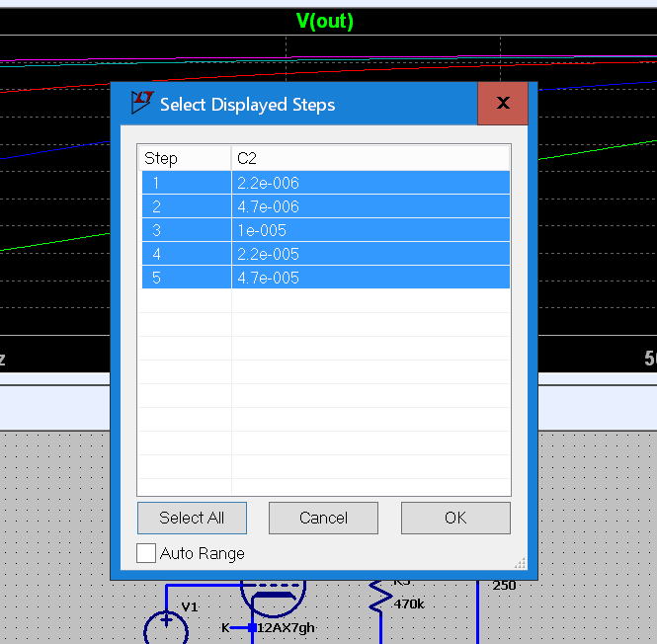
Task: Click the LTspice icon in dialog title bar
Action: click(142, 103)
